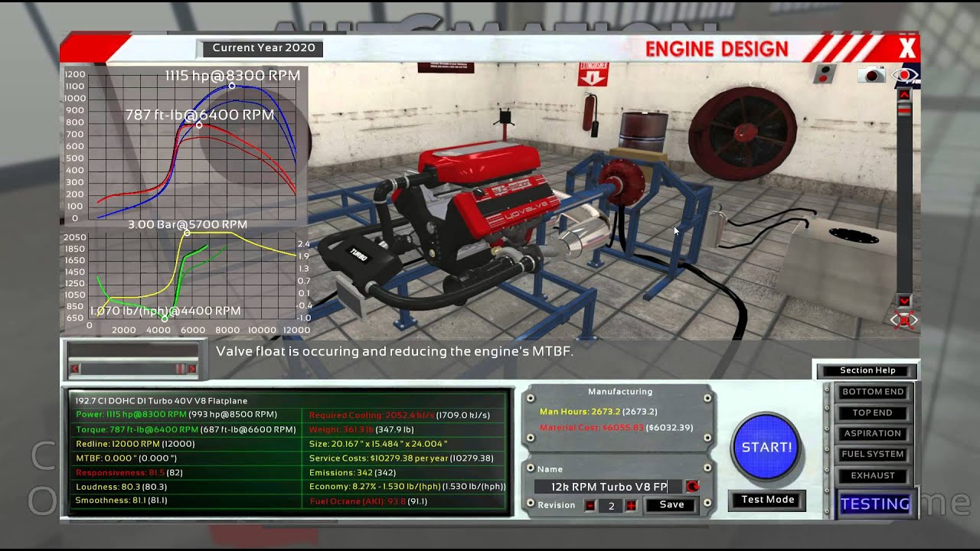Click the engine Name input field

609,487
